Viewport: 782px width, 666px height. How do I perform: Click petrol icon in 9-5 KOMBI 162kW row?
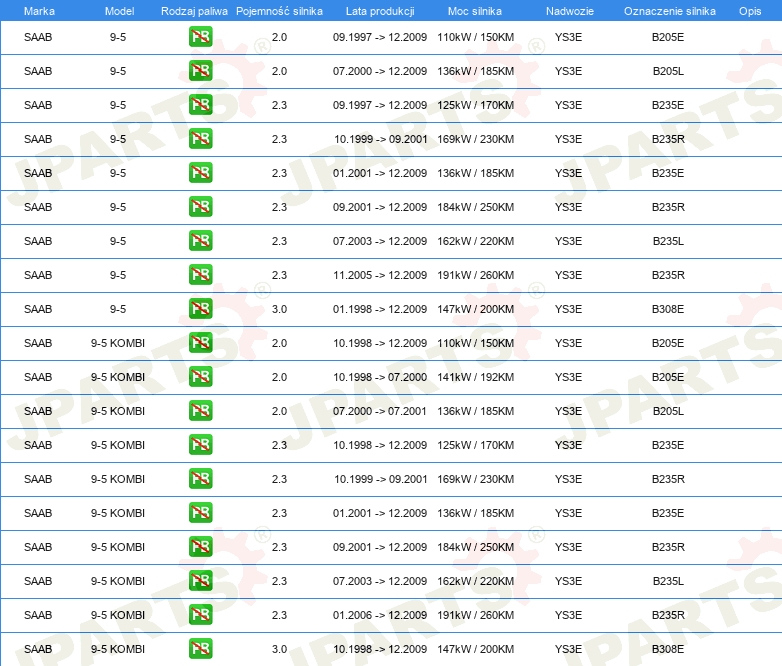(x=200, y=580)
